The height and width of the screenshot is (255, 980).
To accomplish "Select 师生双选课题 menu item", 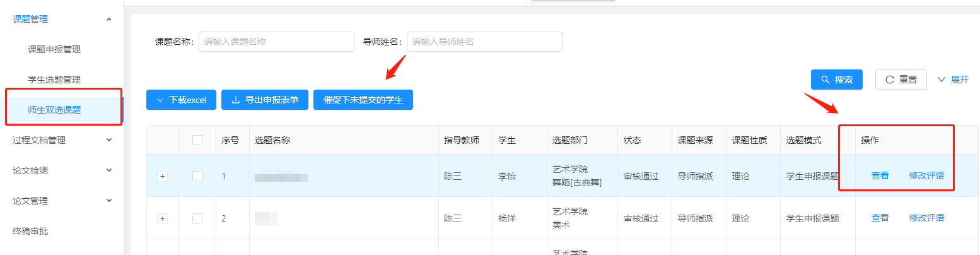I will [54, 110].
